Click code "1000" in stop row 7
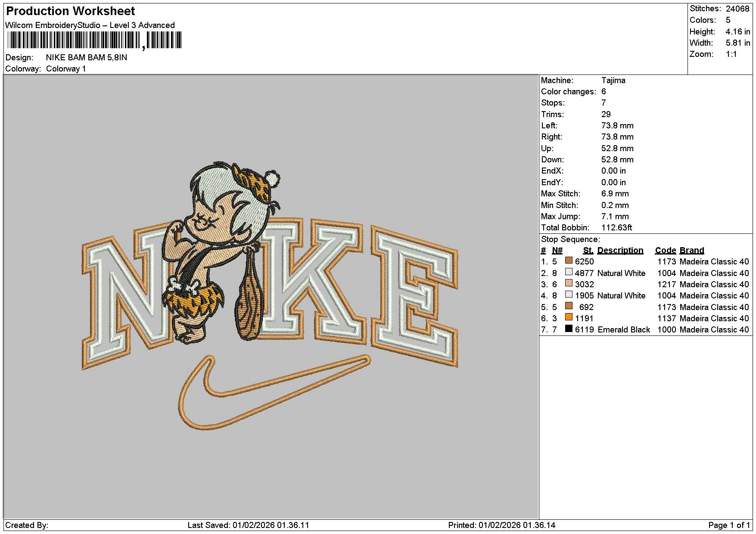The image size is (756, 534). tap(667, 329)
